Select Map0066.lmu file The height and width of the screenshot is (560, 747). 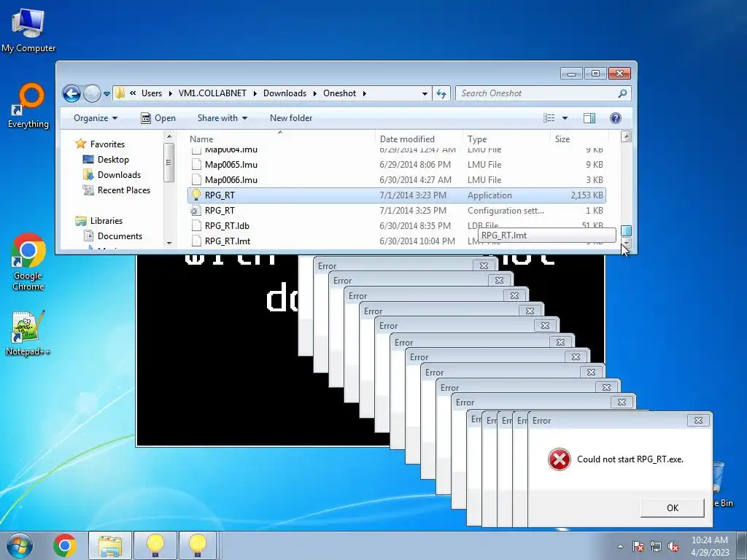pyautogui.click(x=397, y=180)
